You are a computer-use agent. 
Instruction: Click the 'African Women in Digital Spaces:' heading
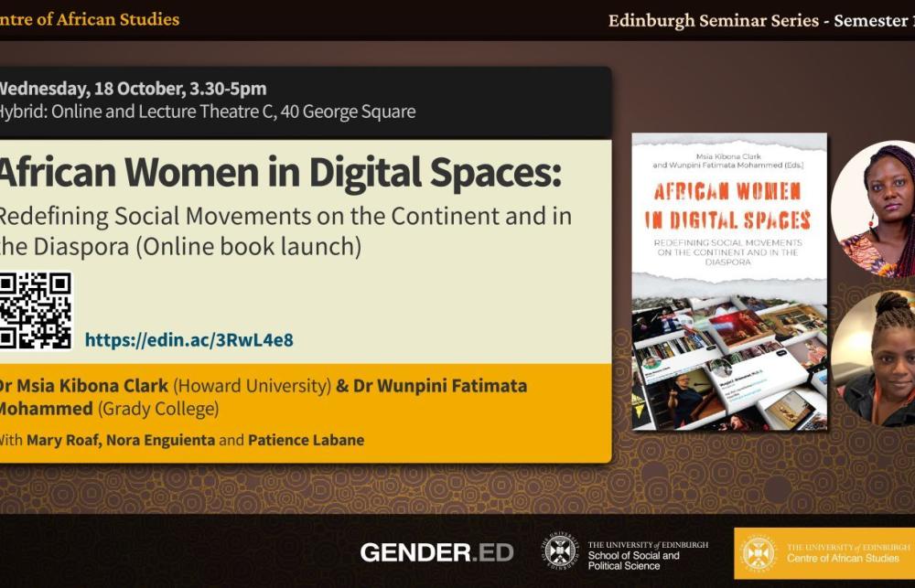pyautogui.click(x=279, y=172)
